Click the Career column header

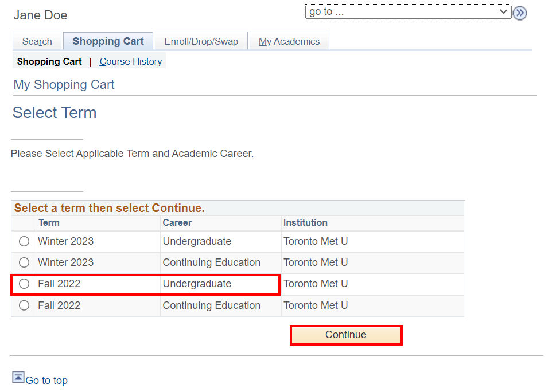pyautogui.click(x=177, y=222)
